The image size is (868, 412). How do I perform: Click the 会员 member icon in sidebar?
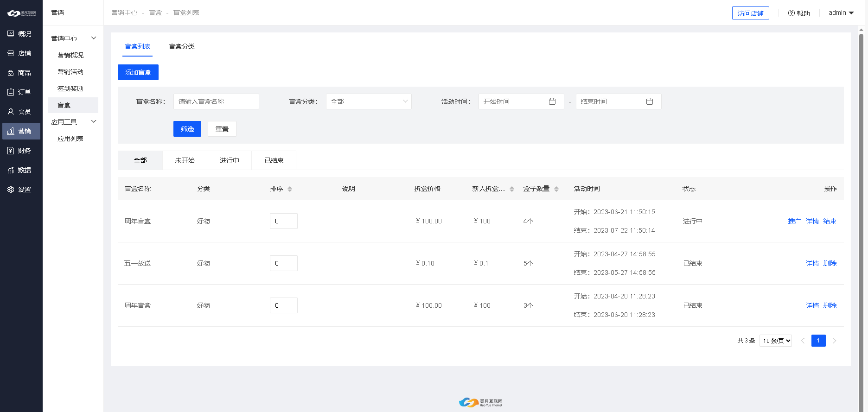point(11,112)
